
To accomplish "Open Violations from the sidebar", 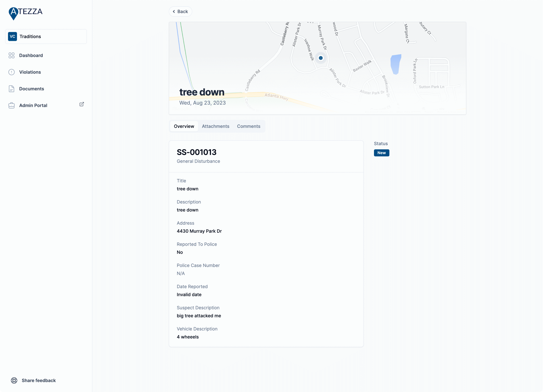I will pyautogui.click(x=30, y=72).
